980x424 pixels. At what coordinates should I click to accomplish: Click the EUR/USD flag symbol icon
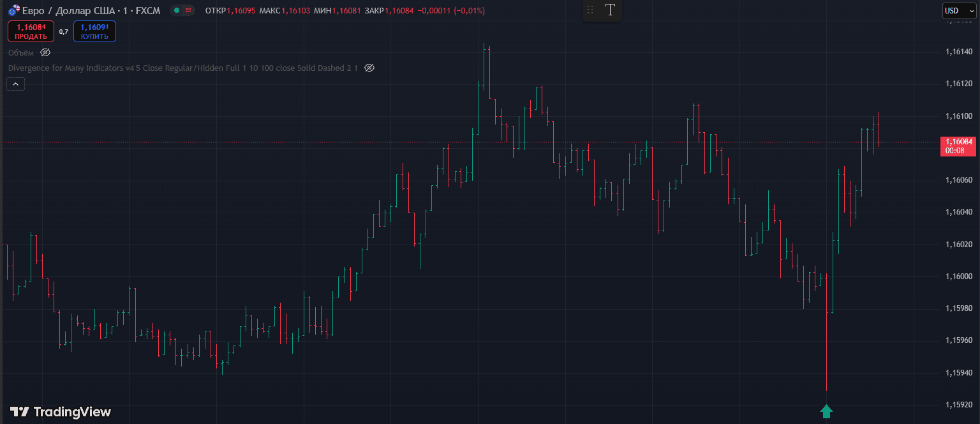tap(13, 11)
